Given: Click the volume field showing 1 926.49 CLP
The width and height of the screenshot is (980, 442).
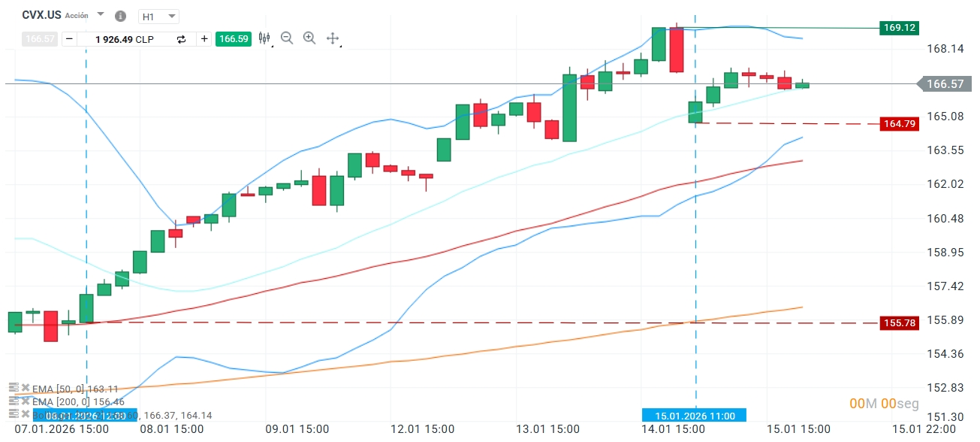Looking at the screenshot, I should (x=125, y=39).
